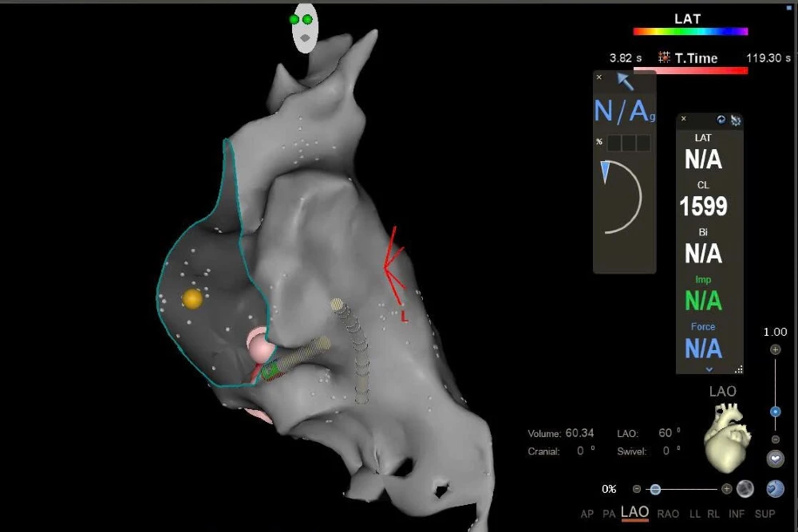The width and height of the screenshot is (798, 532).
Task: Click the blue heart clock icon
Action: point(774,488)
